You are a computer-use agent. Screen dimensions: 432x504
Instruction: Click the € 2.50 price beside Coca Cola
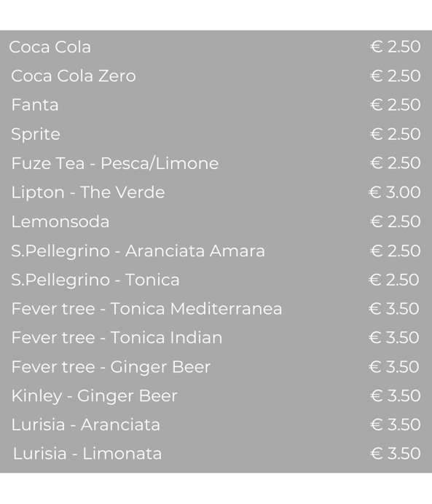[396, 47]
